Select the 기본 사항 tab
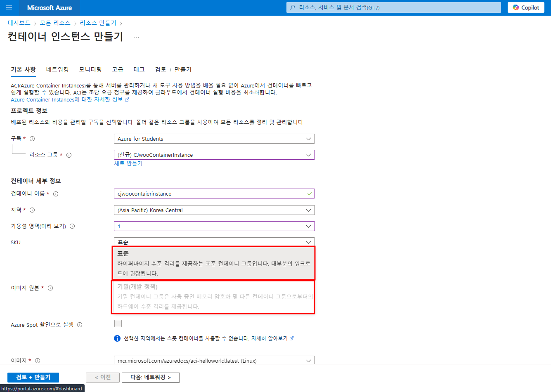 click(24, 69)
